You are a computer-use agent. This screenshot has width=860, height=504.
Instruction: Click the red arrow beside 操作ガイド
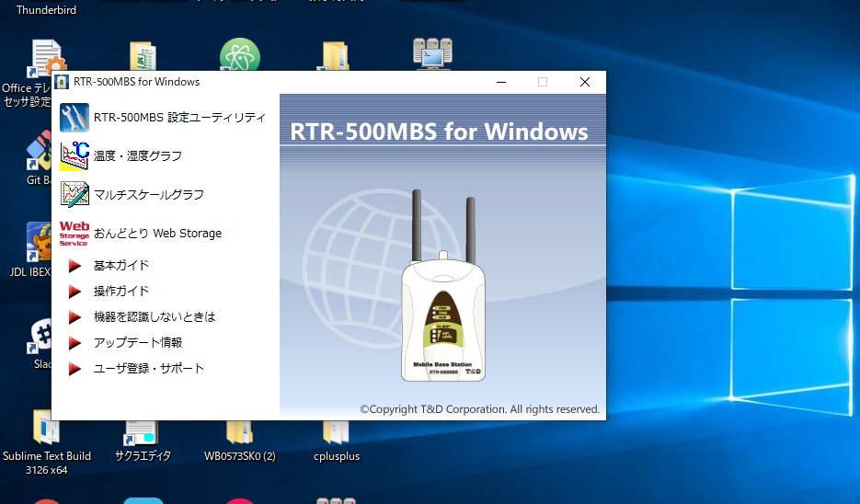[75, 292]
